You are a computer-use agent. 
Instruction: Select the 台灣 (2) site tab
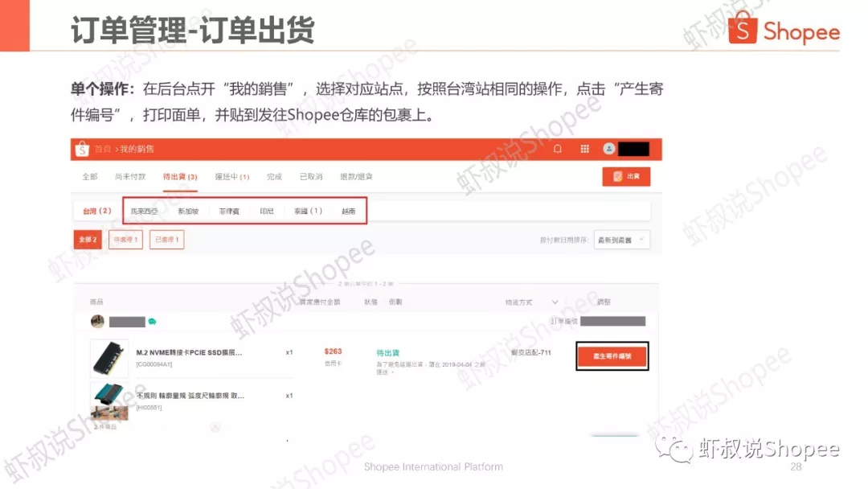pyautogui.click(x=97, y=211)
